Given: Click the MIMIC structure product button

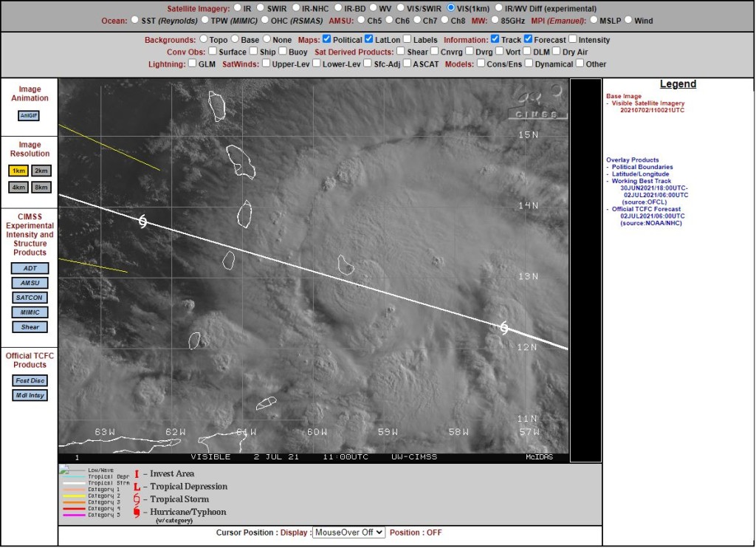Looking at the screenshot, I should coord(30,312).
